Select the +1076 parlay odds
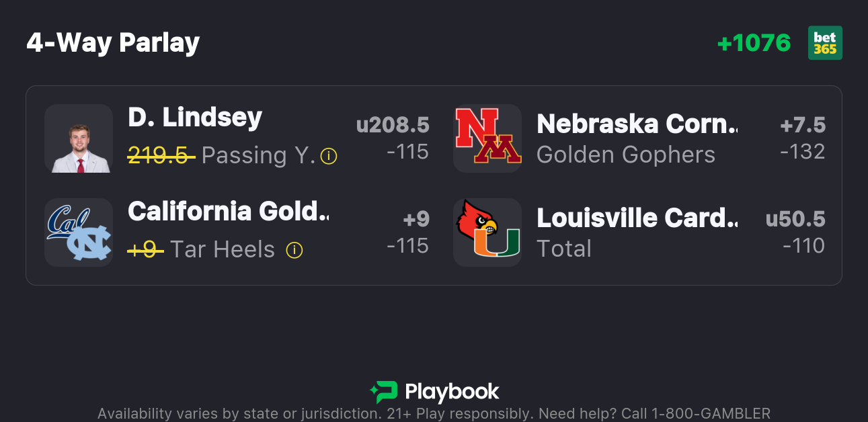Viewport: 868px width, 422px height. pyautogui.click(x=754, y=43)
